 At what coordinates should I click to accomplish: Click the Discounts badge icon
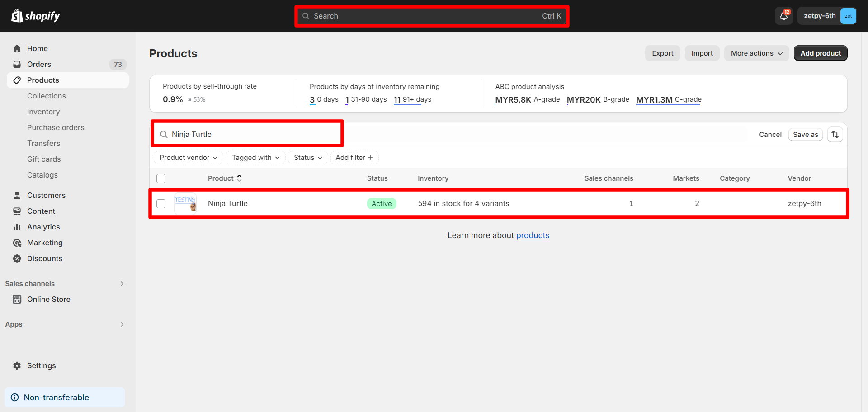pos(17,258)
